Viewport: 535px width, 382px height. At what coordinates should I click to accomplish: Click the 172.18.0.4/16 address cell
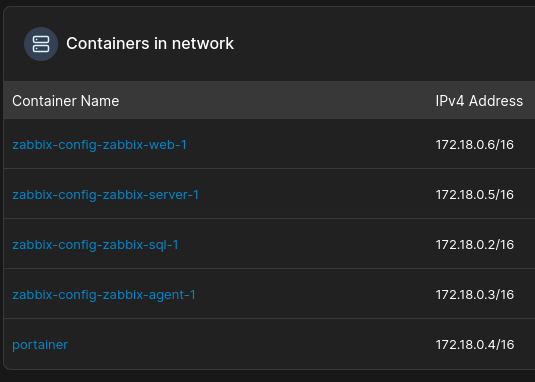[x=475, y=345]
